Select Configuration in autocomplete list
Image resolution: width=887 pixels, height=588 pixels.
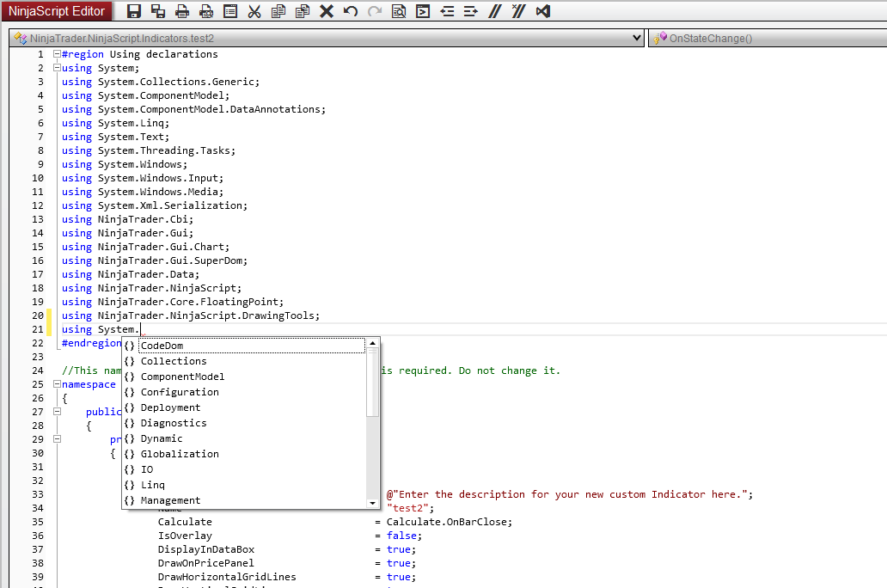(x=244, y=392)
